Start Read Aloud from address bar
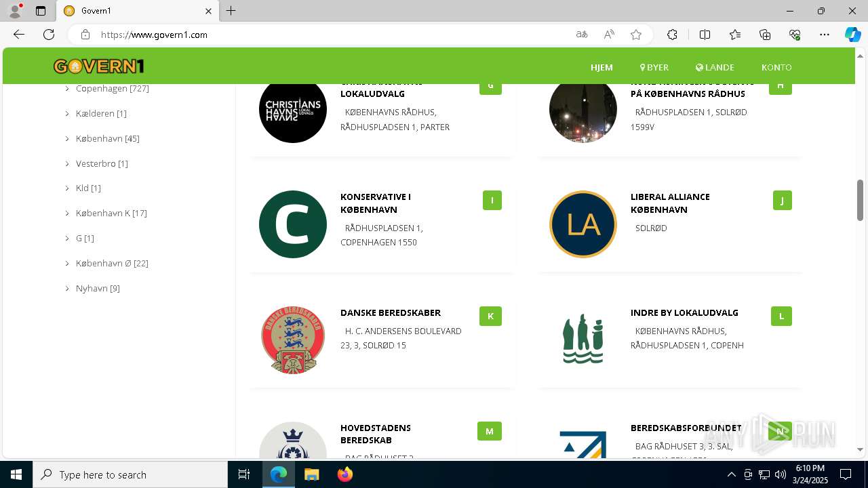The height and width of the screenshot is (488, 868). click(x=609, y=35)
